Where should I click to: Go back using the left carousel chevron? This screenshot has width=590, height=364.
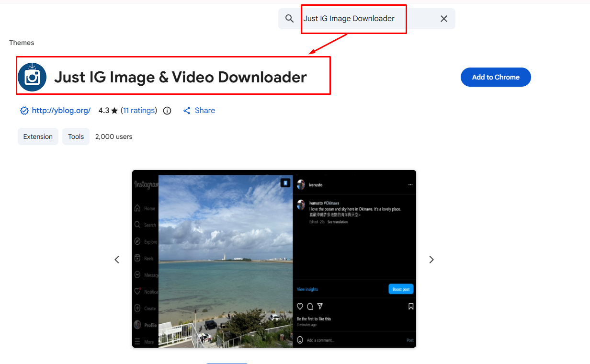tap(117, 259)
